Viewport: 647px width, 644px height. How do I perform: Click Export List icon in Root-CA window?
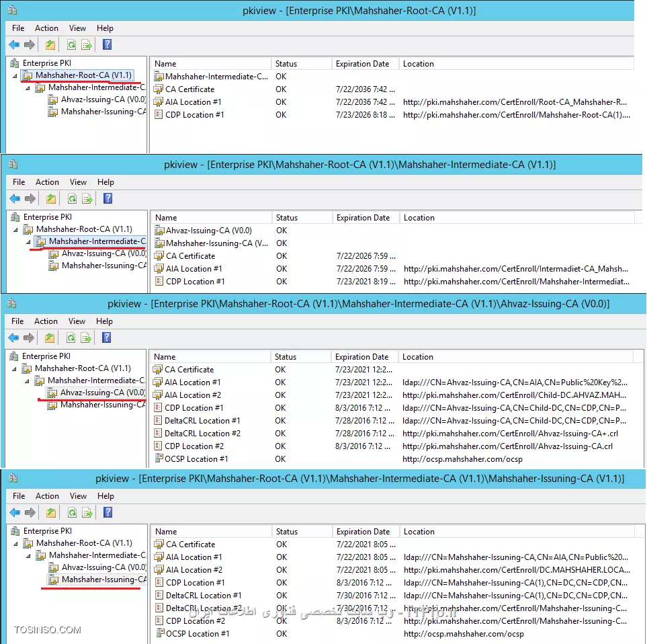click(x=87, y=44)
